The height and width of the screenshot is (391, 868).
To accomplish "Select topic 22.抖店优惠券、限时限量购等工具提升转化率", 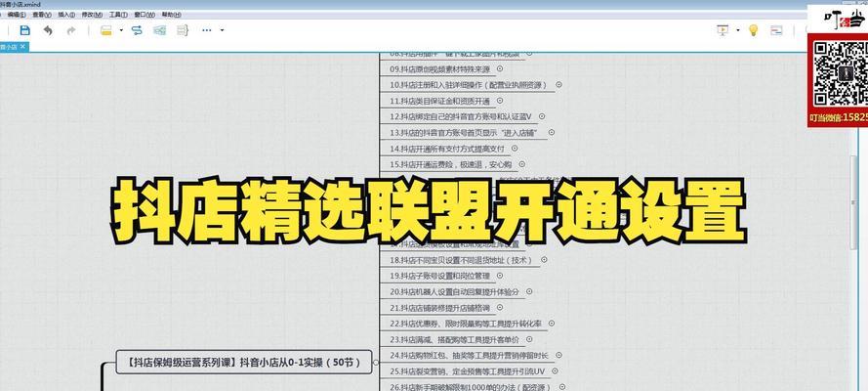I will [465, 324].
